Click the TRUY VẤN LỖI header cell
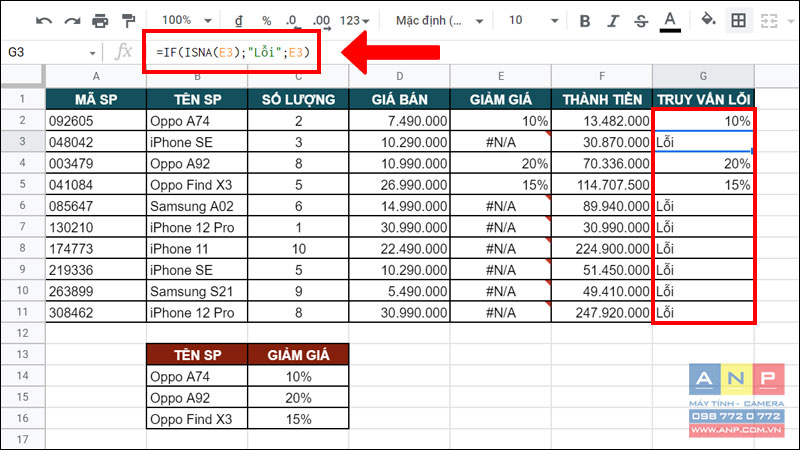The height and width of the screenshot is (450, 800). point(703,99)
